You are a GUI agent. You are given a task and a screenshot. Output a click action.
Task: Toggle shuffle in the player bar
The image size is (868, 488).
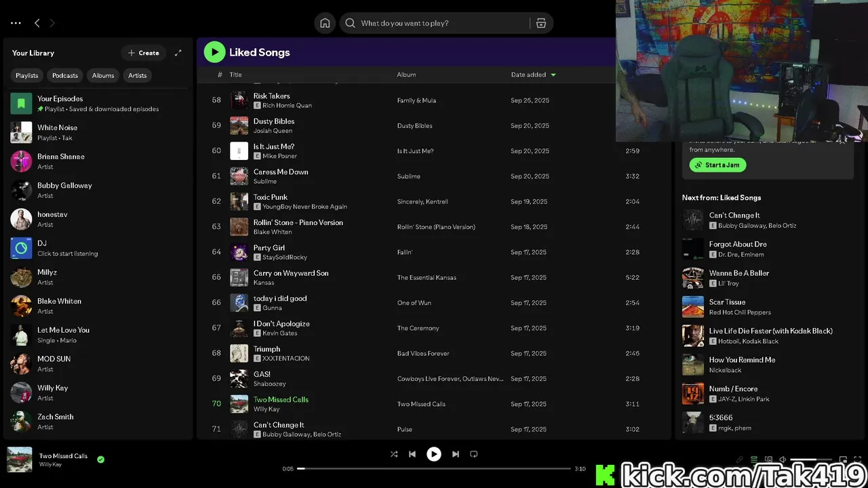tap(394, 454)
